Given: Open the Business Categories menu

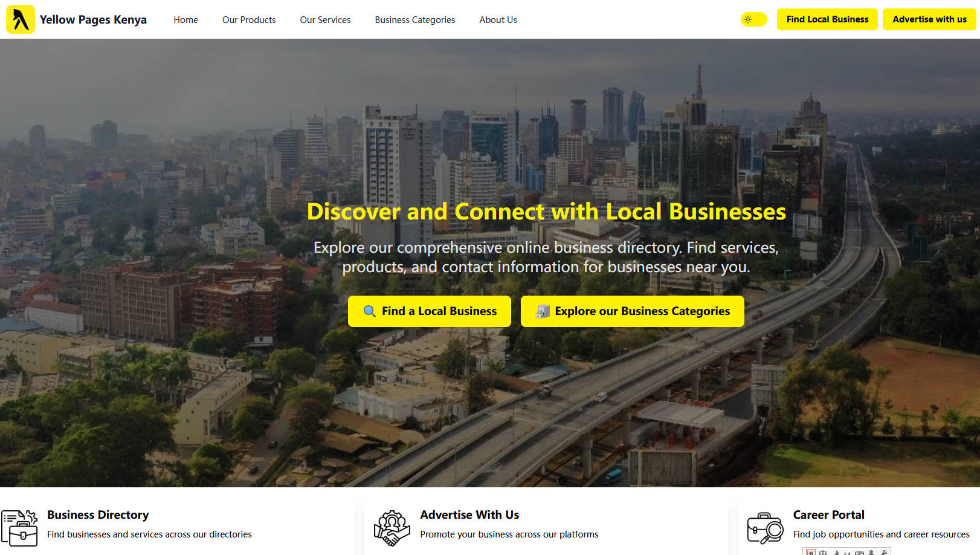Looking at the screenshot, I should [x=415, y=19].
